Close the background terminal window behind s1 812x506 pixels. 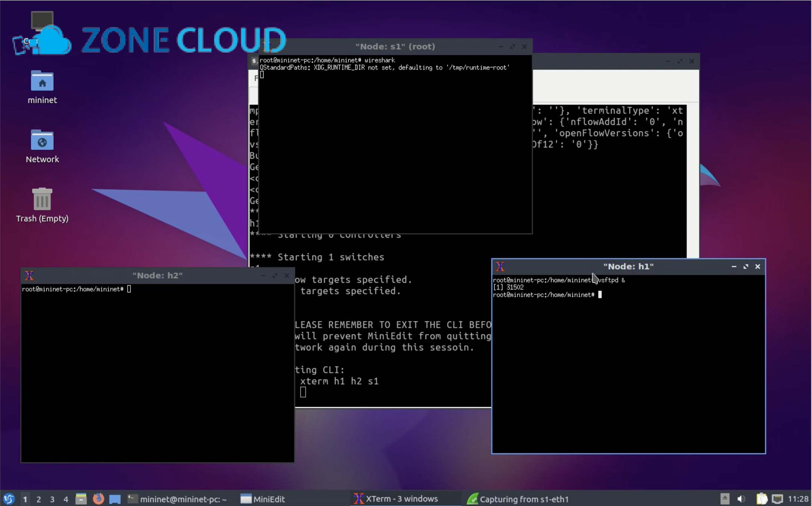coord(692,61)
